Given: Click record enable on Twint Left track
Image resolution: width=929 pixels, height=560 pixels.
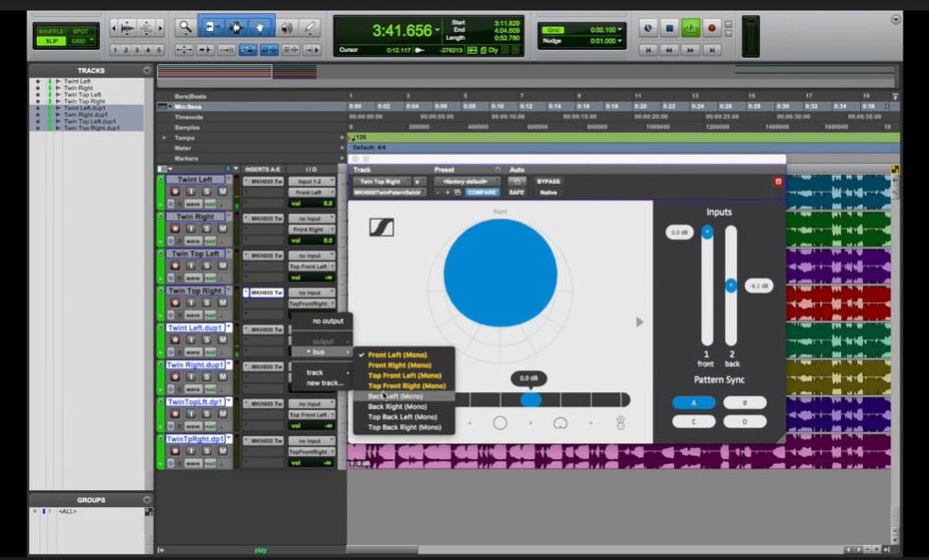Looking at the screenshot, I should (x=175, y=192).
